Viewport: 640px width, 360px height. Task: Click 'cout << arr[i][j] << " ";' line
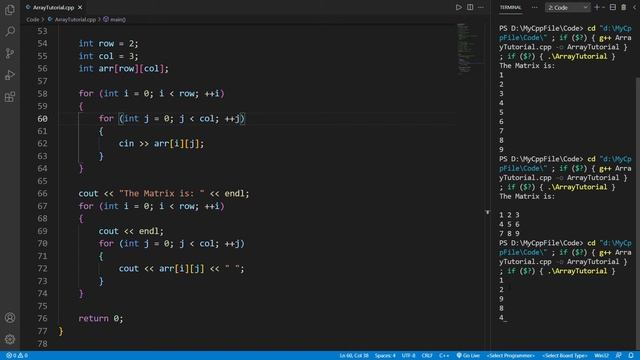[x=182, y=269]
